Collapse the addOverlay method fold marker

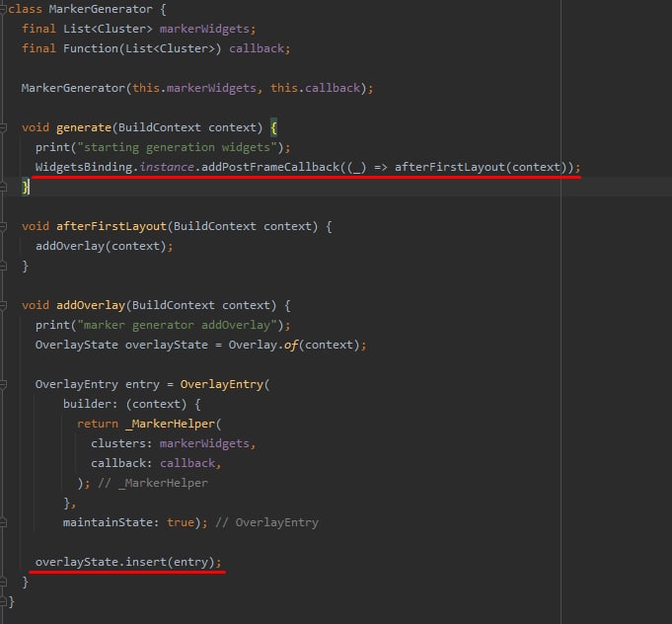3,305
